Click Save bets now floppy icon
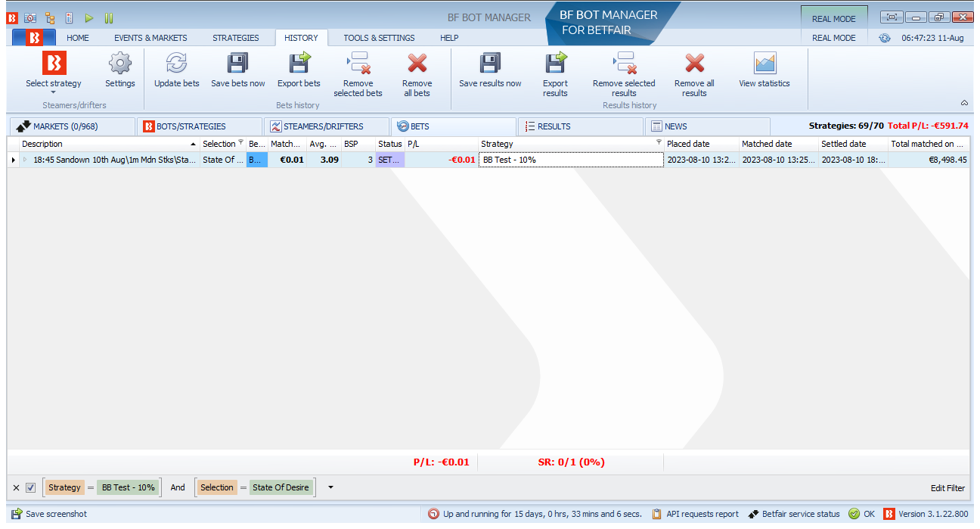 (238, 63)
